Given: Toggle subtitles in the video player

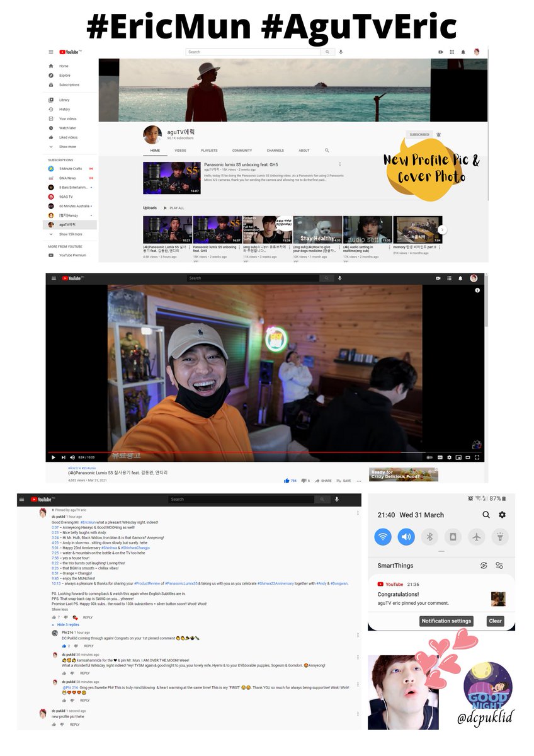Looking at the screenshot, I should tap(439, 457).
